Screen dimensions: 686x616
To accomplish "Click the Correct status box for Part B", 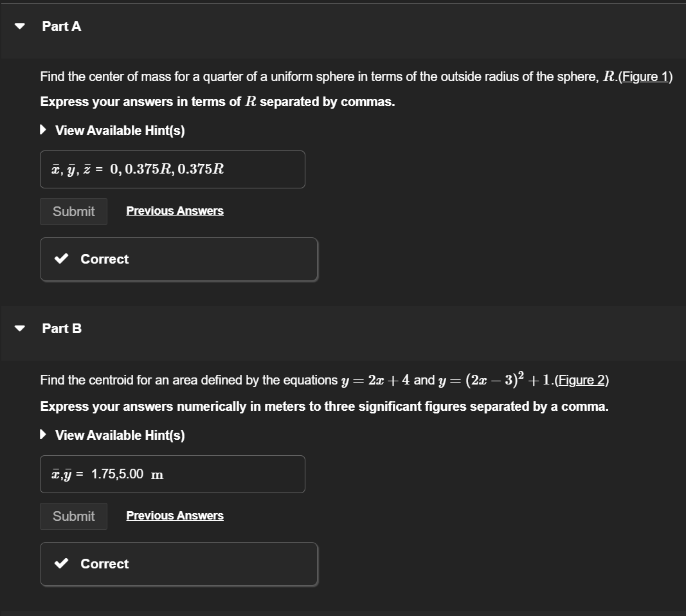I will [x=179, y=563].
